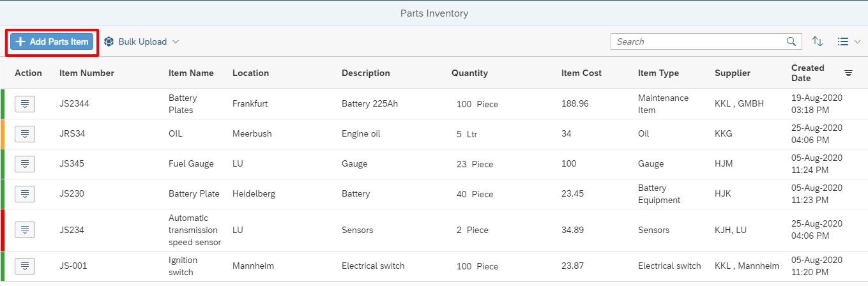Open action menu for item JS-001

pyautogui.click(x=25, y=266)
